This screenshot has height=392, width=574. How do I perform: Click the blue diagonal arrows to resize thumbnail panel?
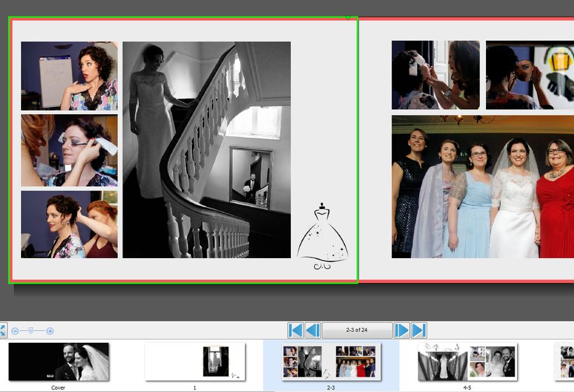click(4, 330)
